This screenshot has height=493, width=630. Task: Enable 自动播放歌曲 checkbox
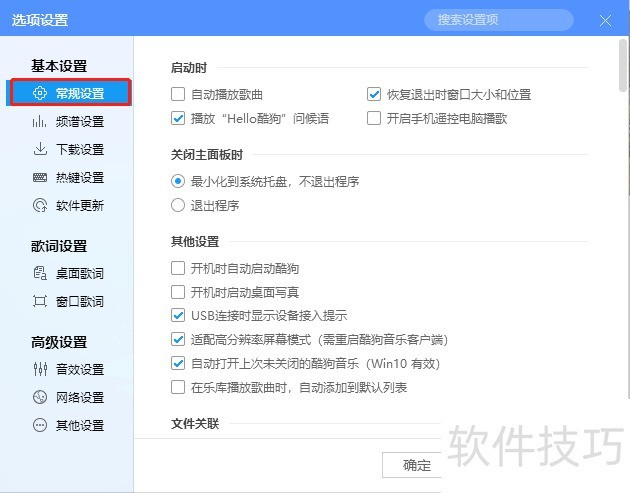click(178, 94)
